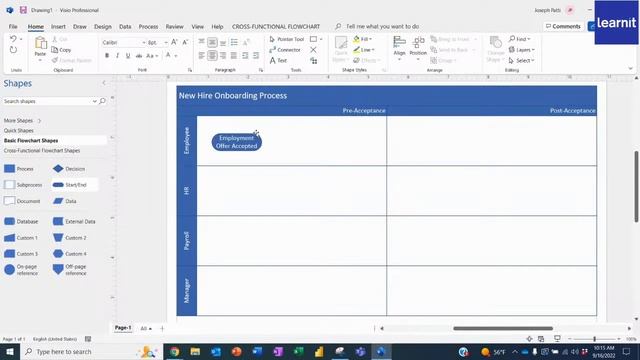Open the Page-1 sheet tab
This screenshot has height=360, width=640.
[123, 328]
